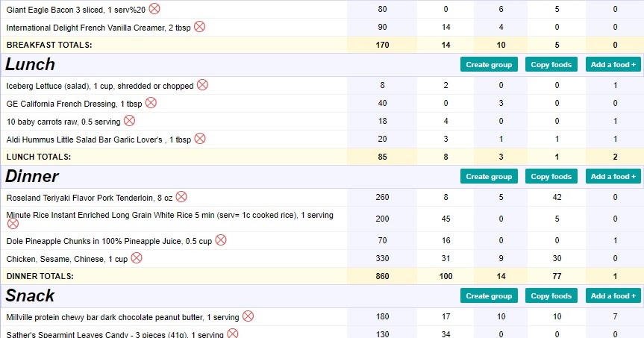Open Millville protein chewy bar item
This screenshot has height=338, width=644.
tap(122, 317)
